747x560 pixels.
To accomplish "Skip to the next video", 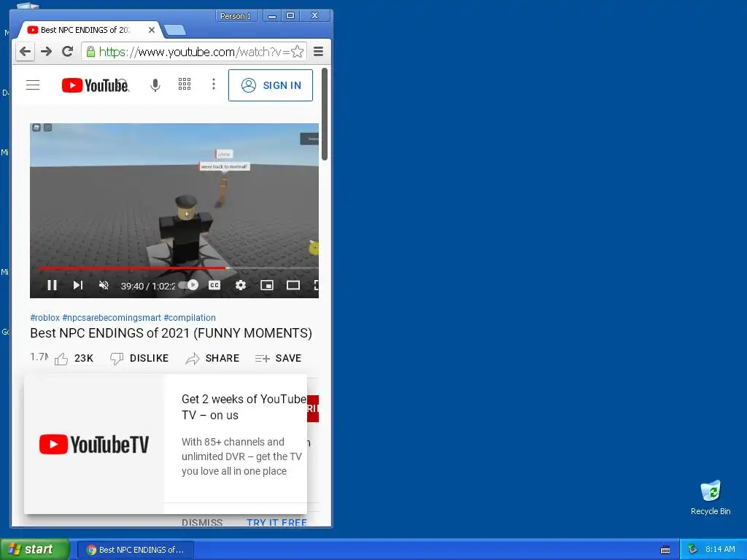I will (78, 285).
